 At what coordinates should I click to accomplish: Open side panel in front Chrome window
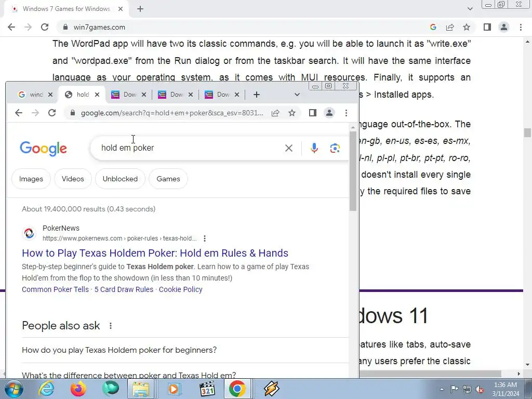point(312,113)
